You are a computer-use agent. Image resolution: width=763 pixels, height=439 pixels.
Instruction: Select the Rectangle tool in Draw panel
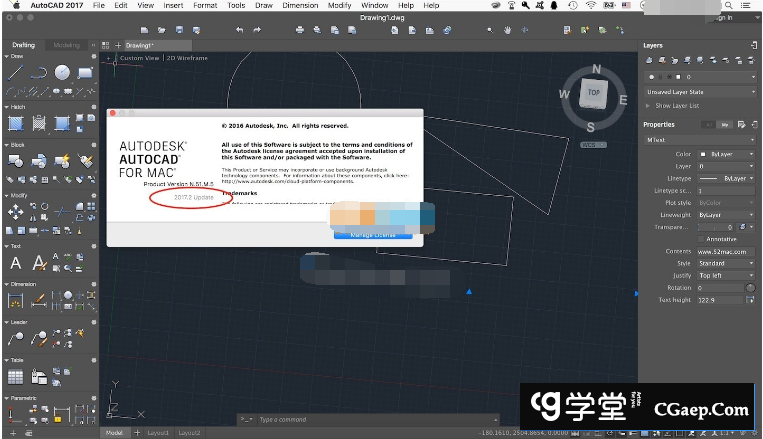85,72
